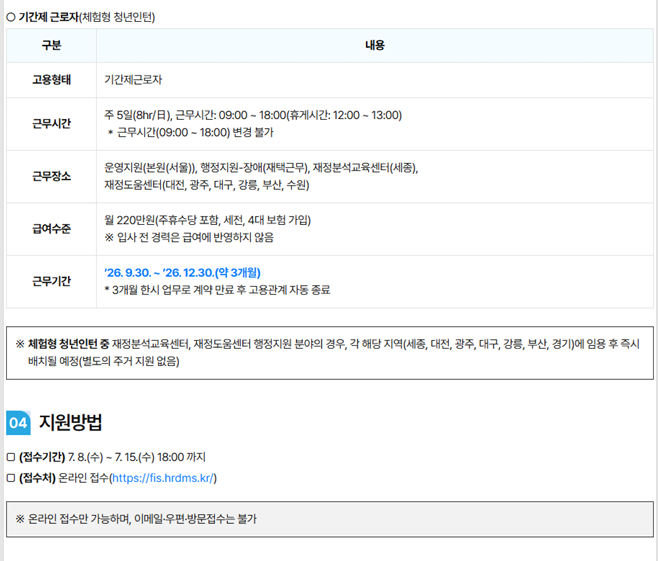658x561 pixels.
Task: Click the 체험형 청년인턴 중 notice box
Action: click(330, 353)
